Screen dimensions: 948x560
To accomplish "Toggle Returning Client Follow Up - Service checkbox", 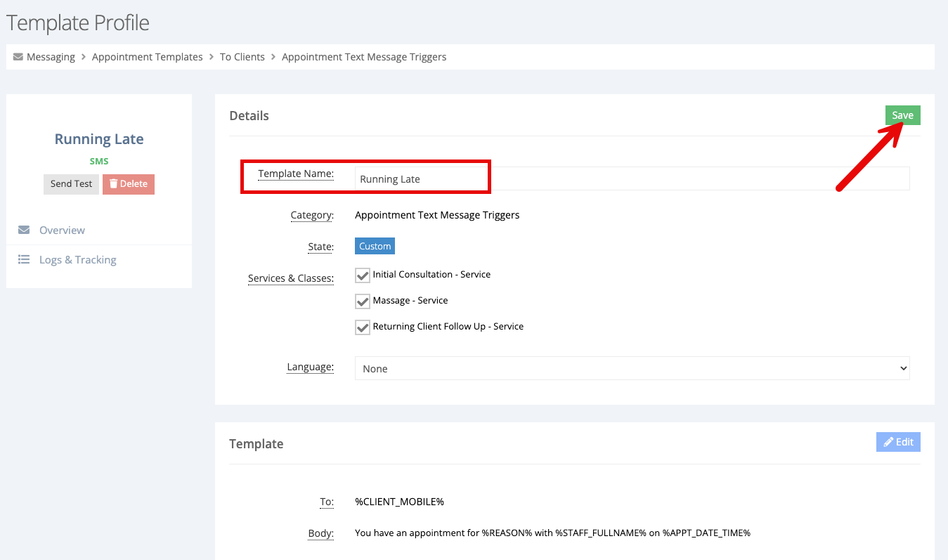I will [363, 327].
